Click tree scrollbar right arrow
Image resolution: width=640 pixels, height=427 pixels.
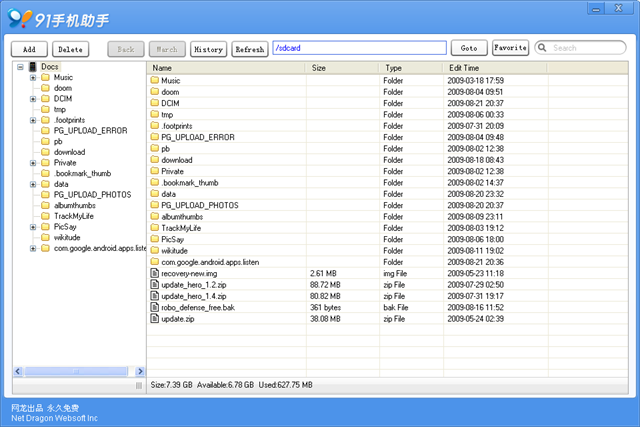point(140,371)
